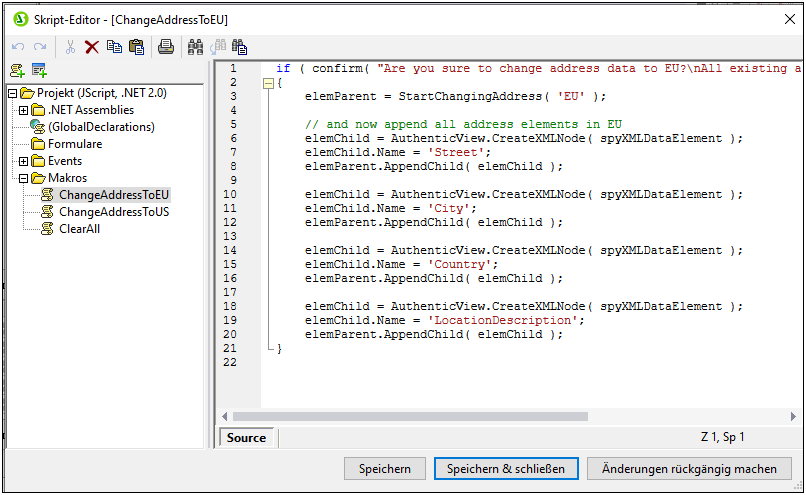The height and width of the screenshot is (495, 806).
Task: Switch to the Source tab
Action: pos(246,438)
